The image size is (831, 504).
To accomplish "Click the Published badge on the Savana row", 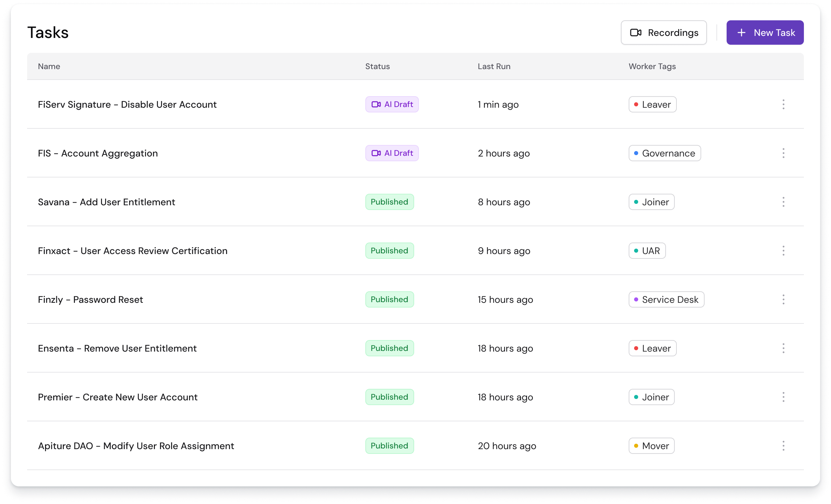I will pyautogui.click(x=389, y=202).
